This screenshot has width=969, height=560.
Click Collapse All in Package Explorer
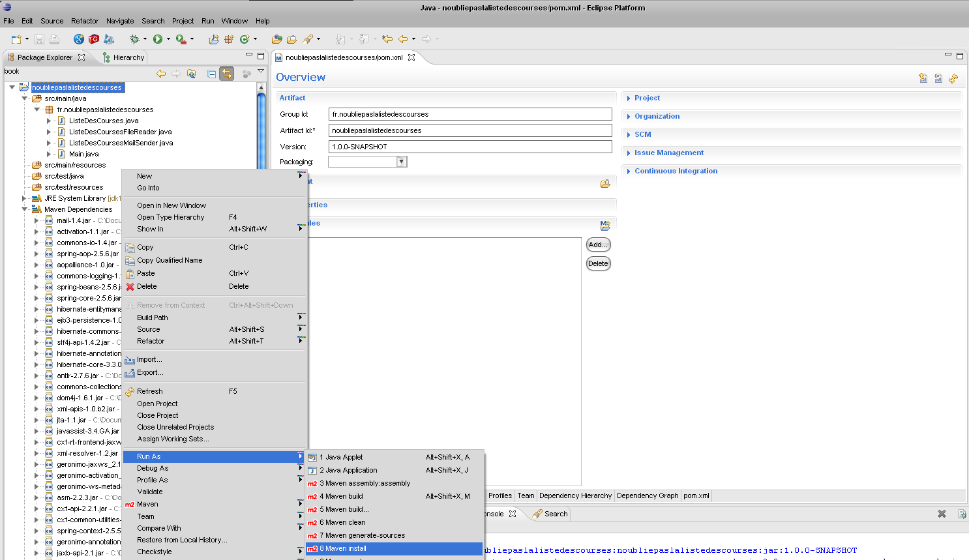coord(211,74)
